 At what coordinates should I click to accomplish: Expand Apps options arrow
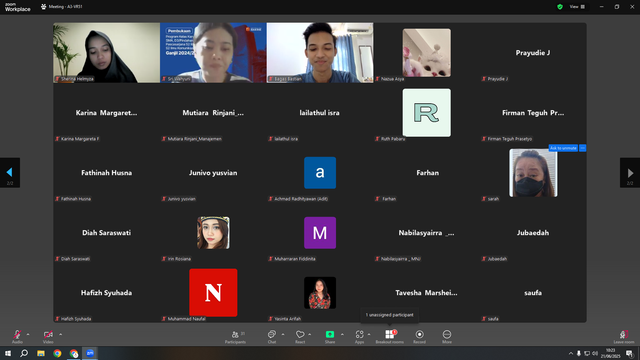369,334
